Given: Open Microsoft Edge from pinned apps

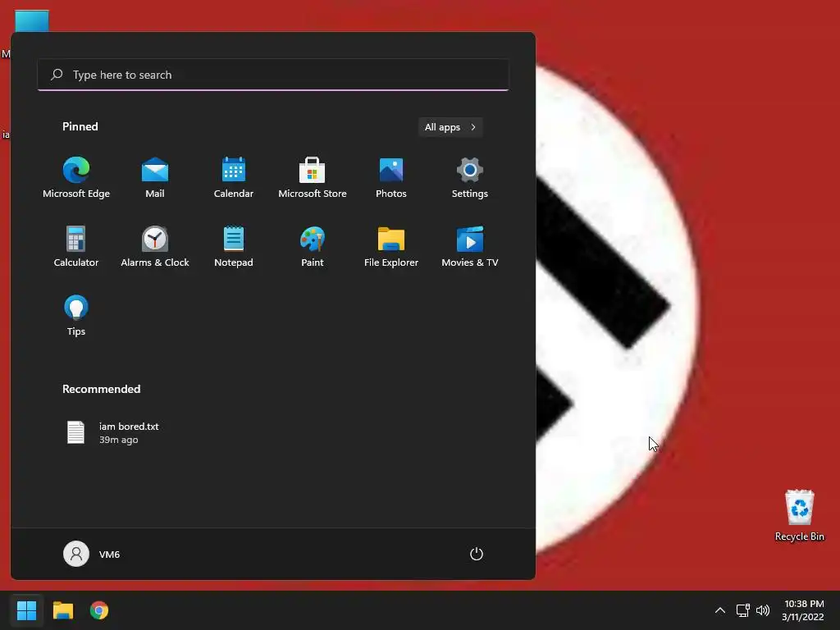Looking at the screenshot, I should tap(76, 178).
